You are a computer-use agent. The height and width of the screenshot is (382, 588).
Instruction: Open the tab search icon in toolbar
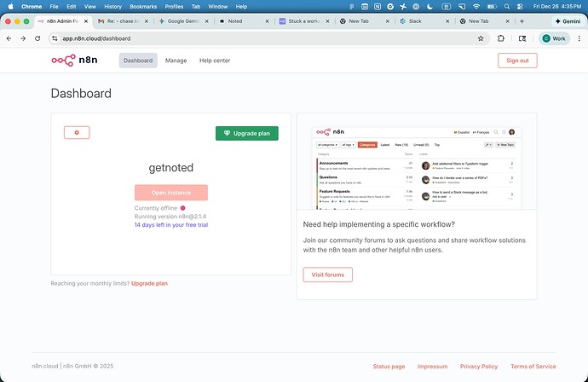click(x=522, y=38)
